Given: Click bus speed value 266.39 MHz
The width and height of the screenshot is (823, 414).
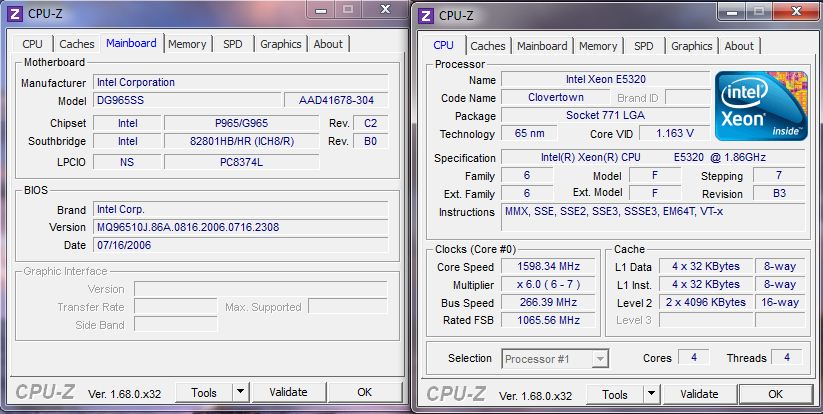Looking at the screenshot, I should [x=548, y=302].
